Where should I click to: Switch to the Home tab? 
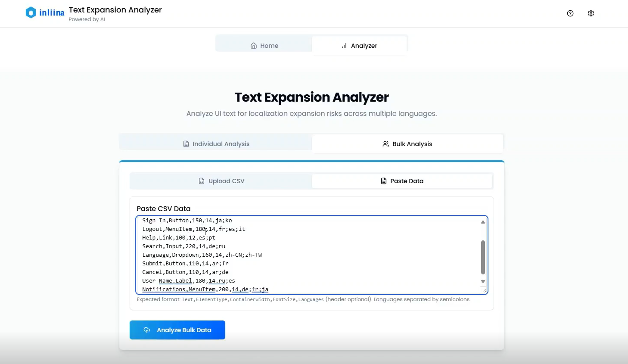[x=269, y=45]
